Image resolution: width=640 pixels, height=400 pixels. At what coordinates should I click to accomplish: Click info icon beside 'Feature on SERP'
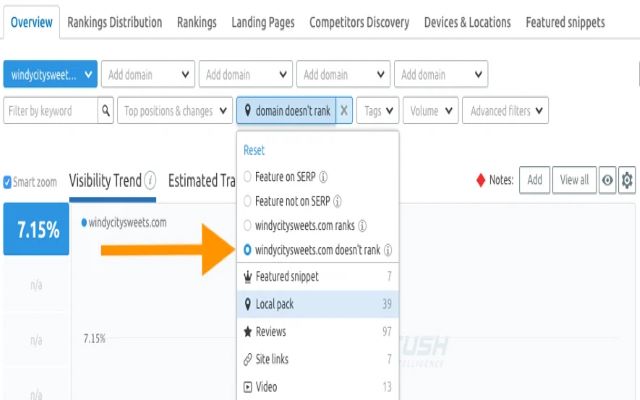[x=323, y=177]
